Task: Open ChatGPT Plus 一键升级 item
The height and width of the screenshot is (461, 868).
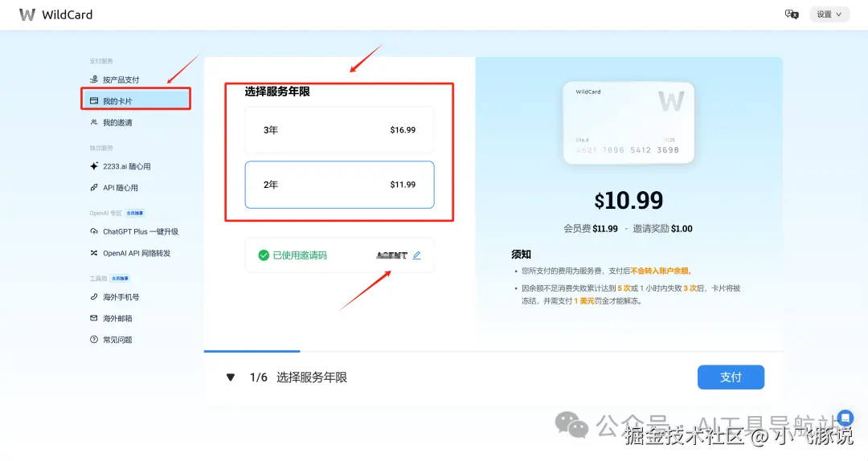Action: point(140,231)
